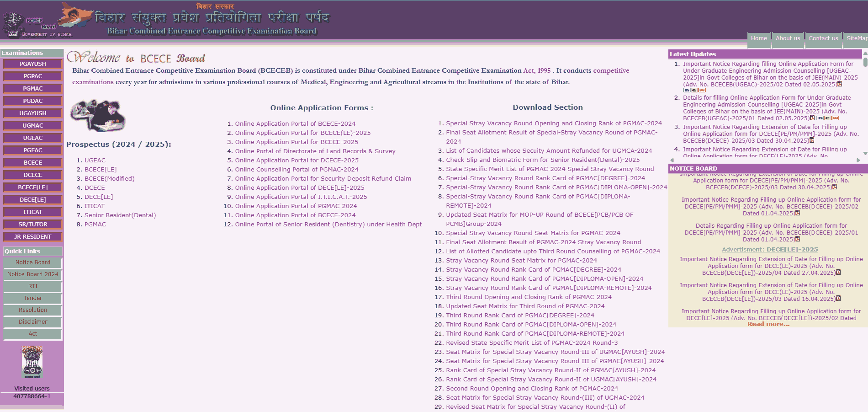This screenshot has height=412, width=868.
Task: Open the students writing exam photo
Action: (x=98, y=115)
